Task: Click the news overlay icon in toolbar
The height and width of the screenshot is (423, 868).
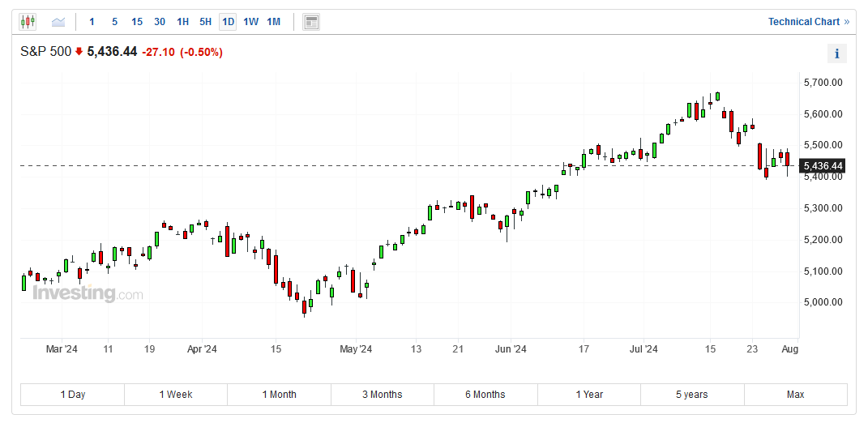Action: [x=311, y=22]
